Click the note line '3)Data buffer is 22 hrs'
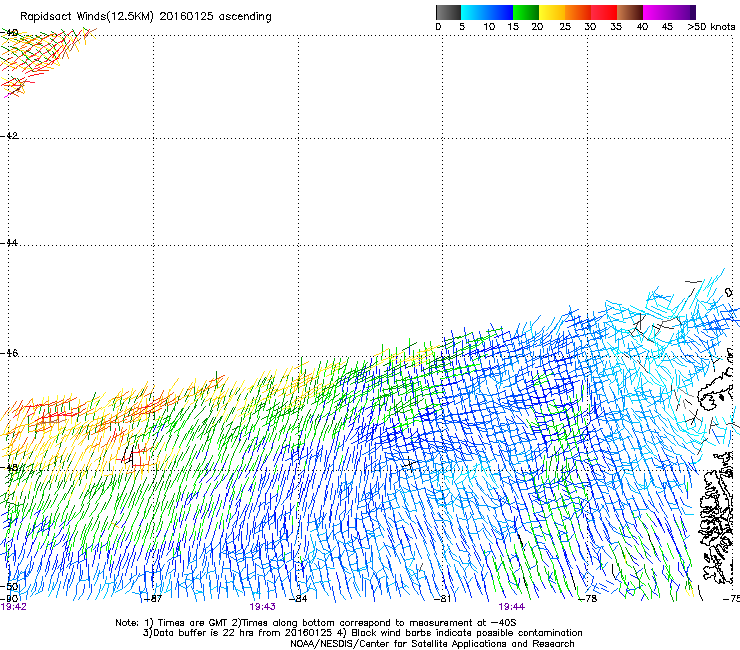The width and height of the screenshot is (740, 650). coord(362,633)
